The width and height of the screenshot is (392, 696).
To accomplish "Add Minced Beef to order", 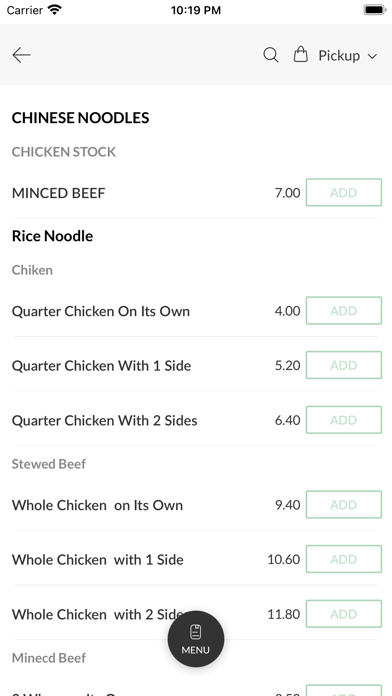I will tap(344, 193).
